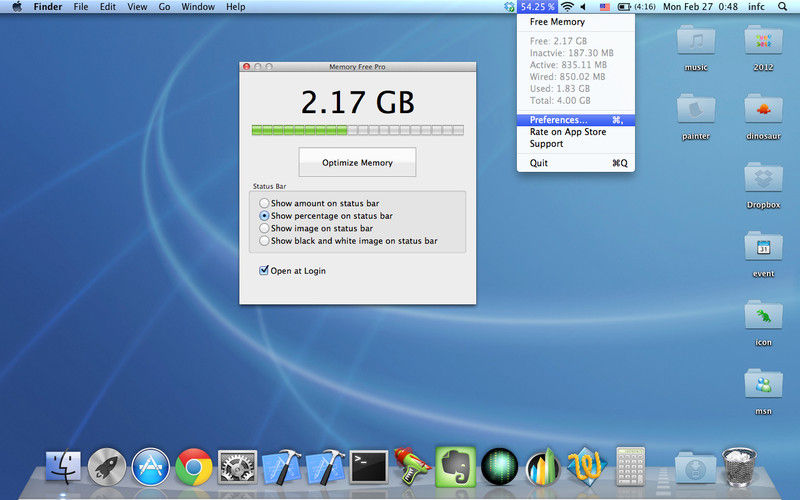Open Terminal from the Dock
This screenshot has height=500, width=800.
coord(368,467)
